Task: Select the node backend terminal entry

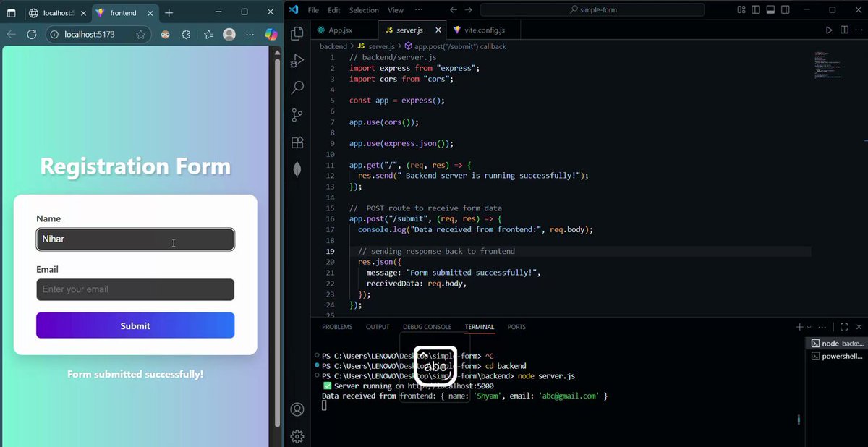Action: pyautogui.click(x=836, y=344)
